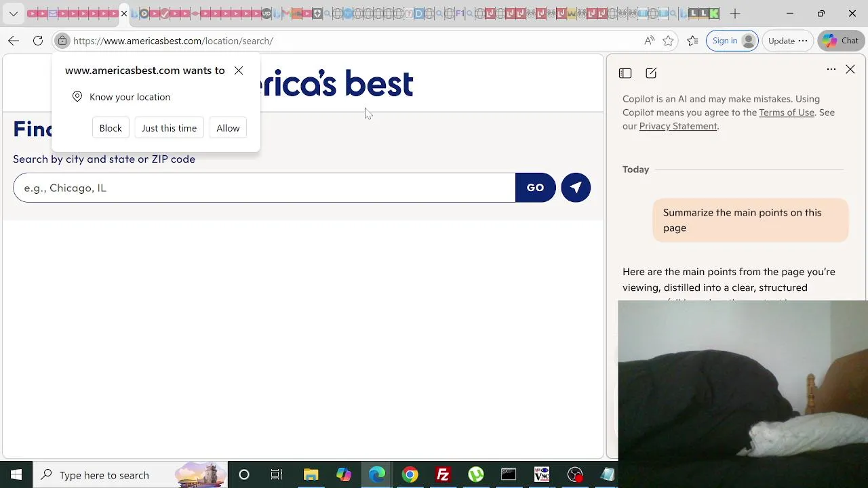This screenshot has width=868, height=488.
Task: Start a new Copilot chat
Action: tap(651, 73)
